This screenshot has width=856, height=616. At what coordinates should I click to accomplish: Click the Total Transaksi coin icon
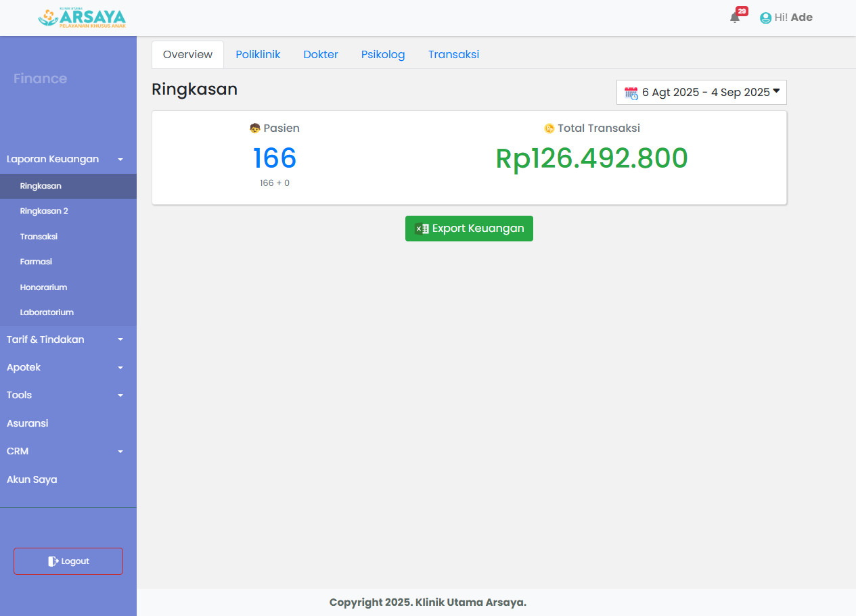pos(549,128)
